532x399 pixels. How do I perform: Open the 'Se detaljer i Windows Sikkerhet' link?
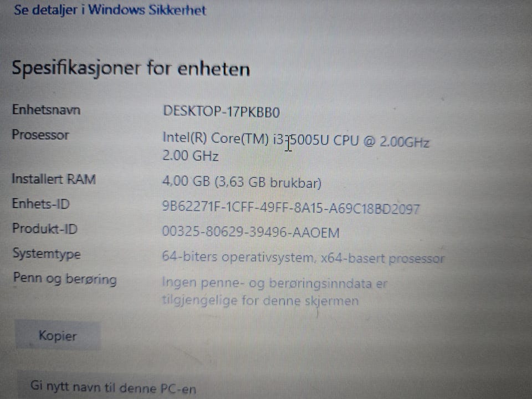(x=110, y=10)
